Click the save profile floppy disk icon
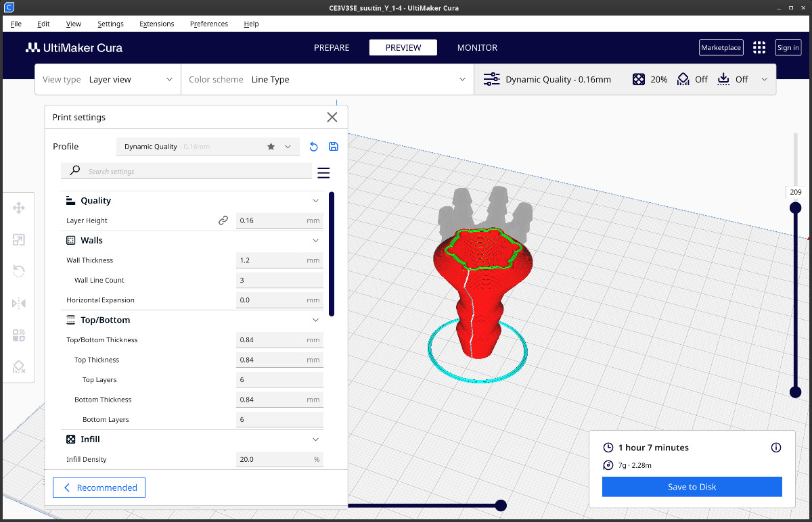This screenshot has width=812, height=522. point(333,147)
